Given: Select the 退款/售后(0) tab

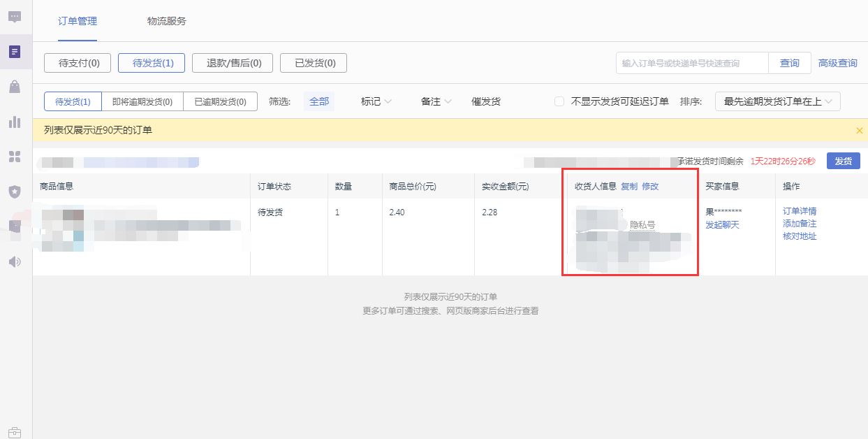Looking at the screenshot, I should 234,63.
